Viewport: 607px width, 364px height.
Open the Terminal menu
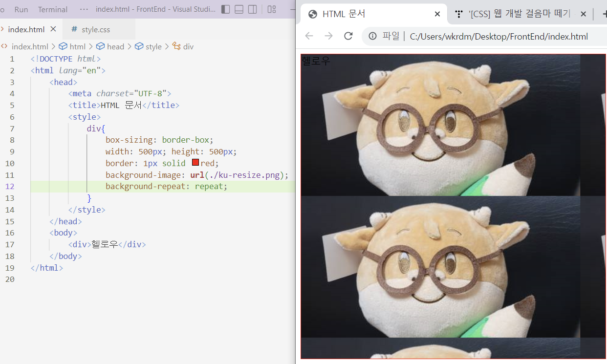click(x=53, y=9)
